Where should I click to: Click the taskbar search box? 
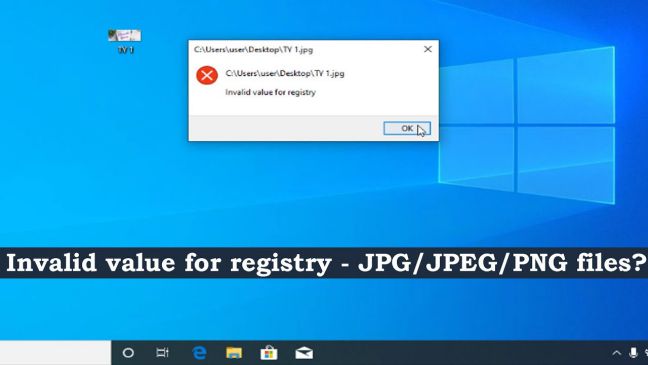pos(55,353)
